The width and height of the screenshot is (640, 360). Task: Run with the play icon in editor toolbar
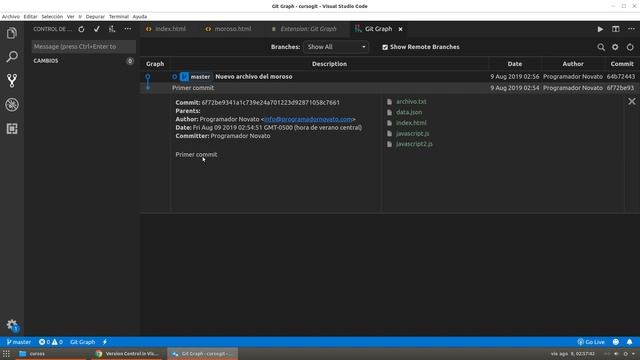click(600, 29)
